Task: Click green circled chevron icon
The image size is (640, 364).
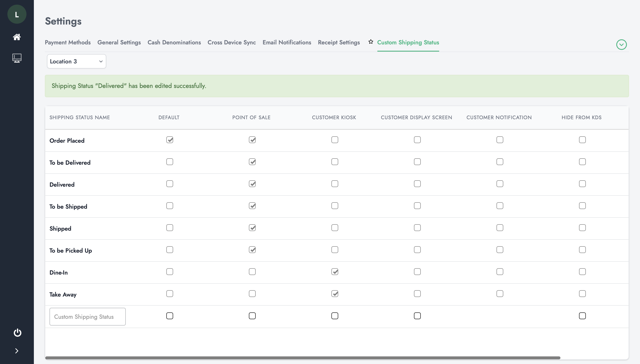Action: coord(621,45)
